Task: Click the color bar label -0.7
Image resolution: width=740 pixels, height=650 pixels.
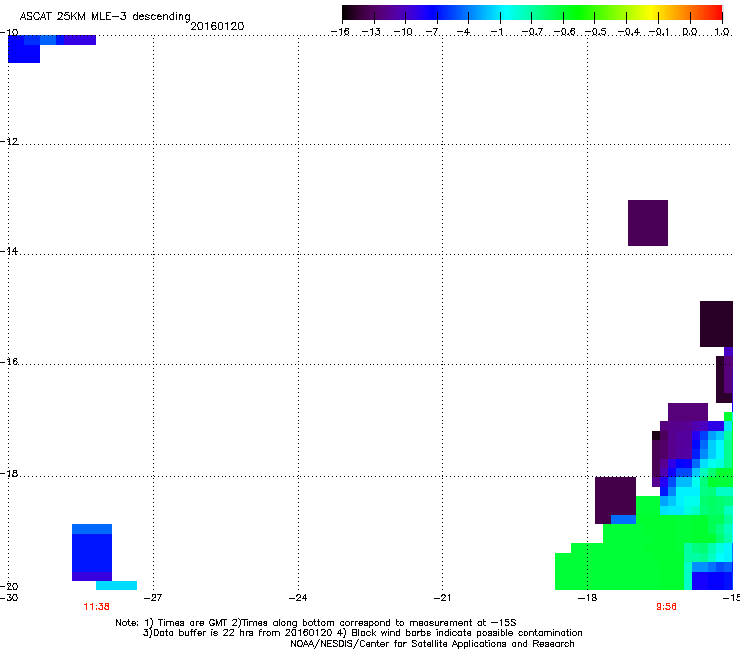Action: click(532, 32)
